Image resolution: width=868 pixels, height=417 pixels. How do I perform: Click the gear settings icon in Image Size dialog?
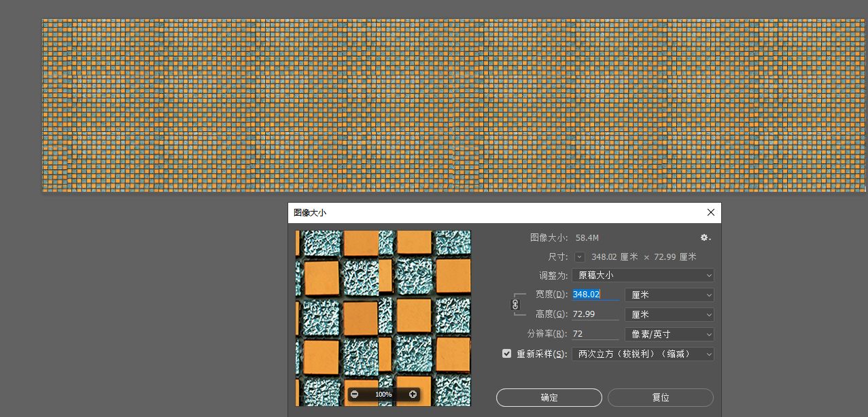(x=705, y=237)
